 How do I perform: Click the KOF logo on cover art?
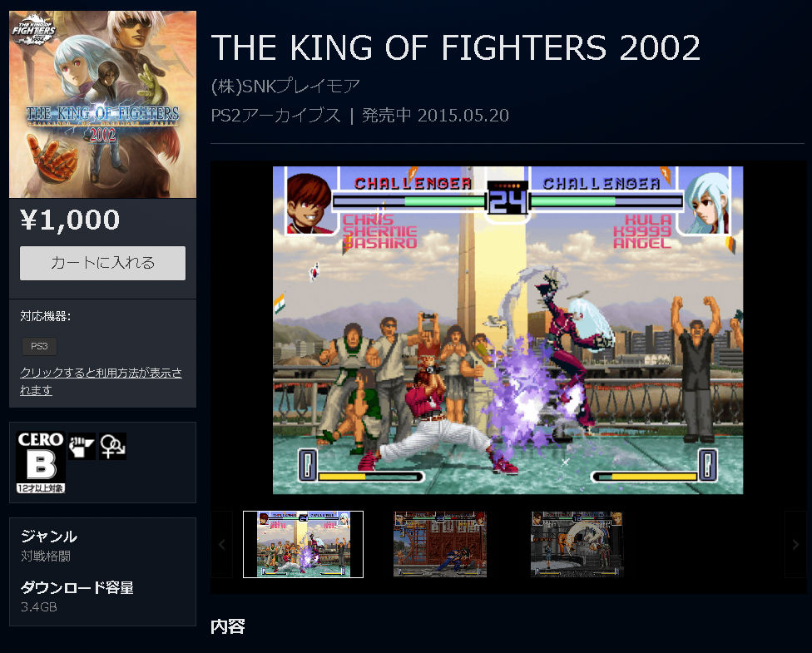click(34, 30)
